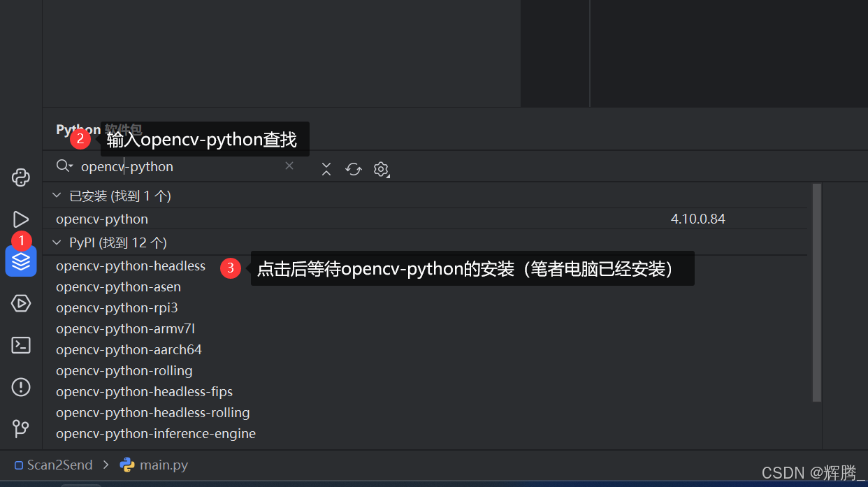
Task: Clear the package search text
Action: pyautogui.click(x=289, y=166)
